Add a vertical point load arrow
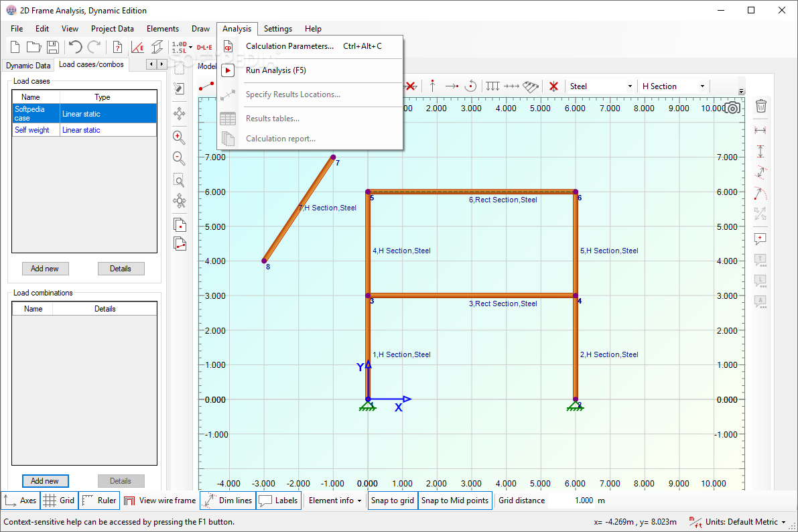Screen dimensions: 798x532 point(432,86)
